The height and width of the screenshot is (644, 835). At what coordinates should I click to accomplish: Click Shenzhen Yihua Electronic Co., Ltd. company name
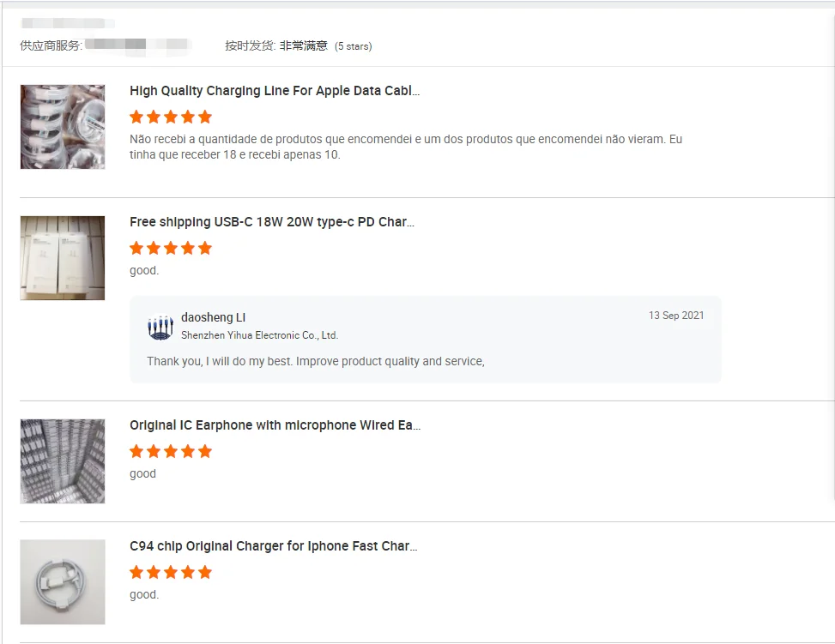click(x=259, y=335)
